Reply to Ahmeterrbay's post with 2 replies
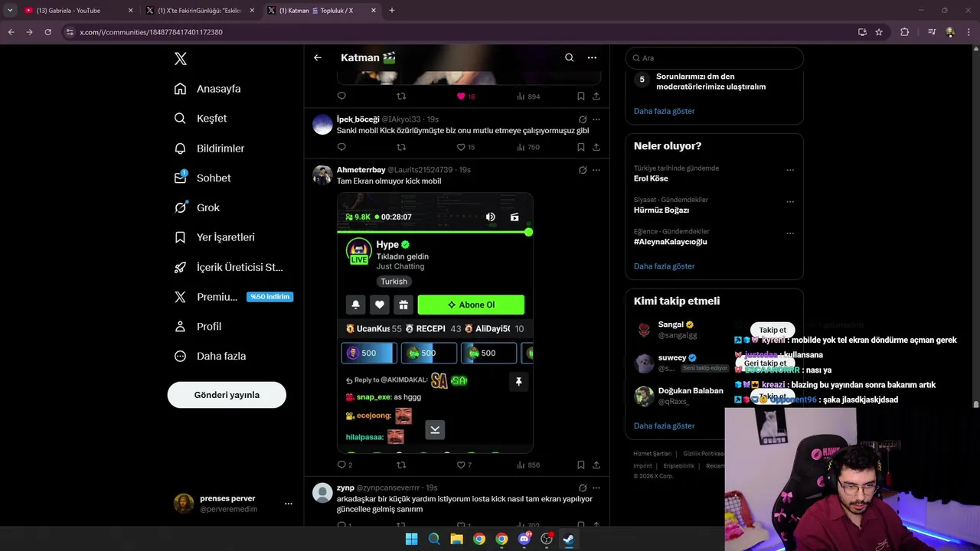The height and width of the screenshot is (551, 980). click(x=345, y=465)
